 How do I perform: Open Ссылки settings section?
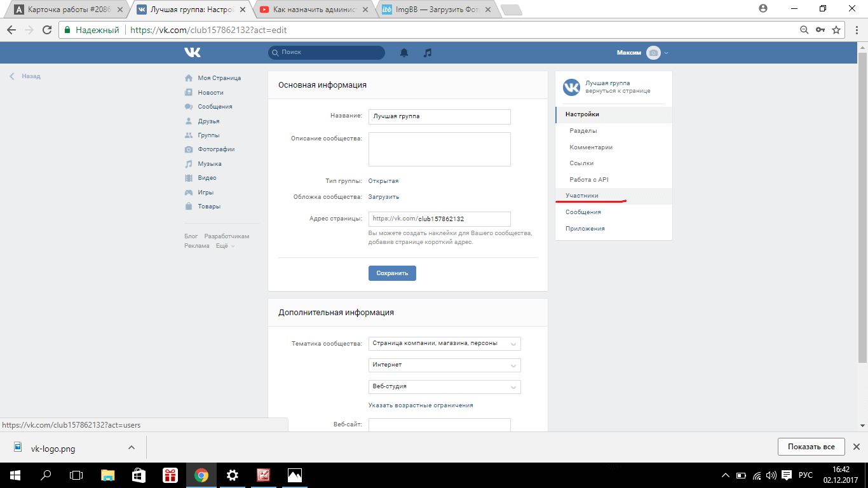(x=613, y=163)
